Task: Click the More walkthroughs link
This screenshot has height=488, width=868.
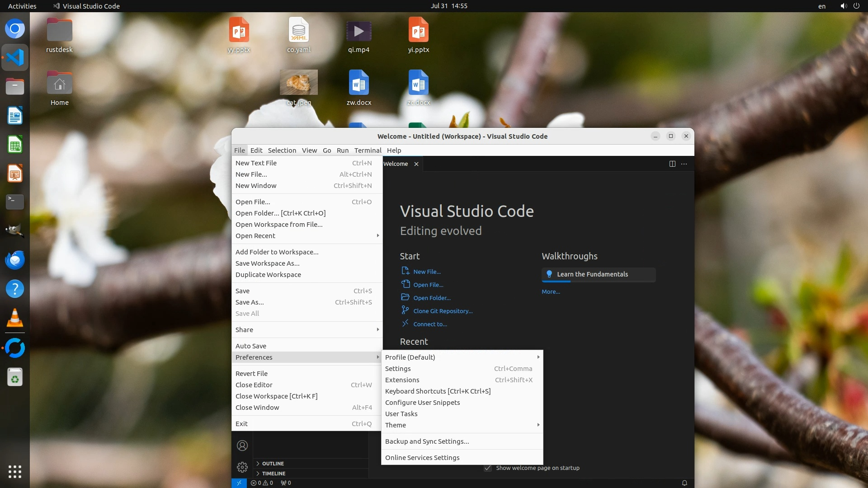Action: [551, 292]
